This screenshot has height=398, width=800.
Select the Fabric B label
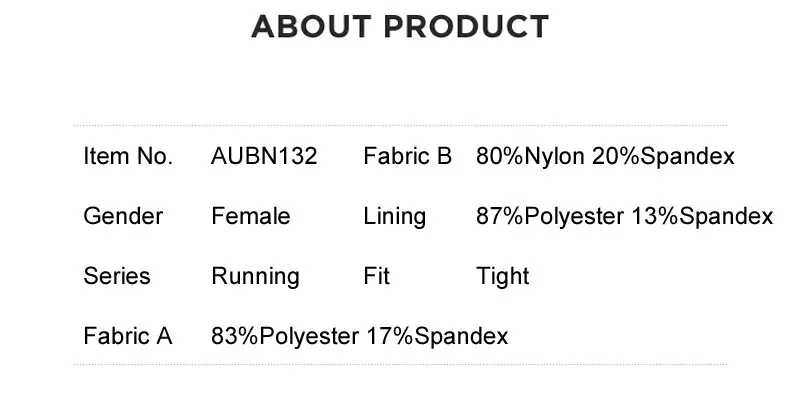(407, 156)
